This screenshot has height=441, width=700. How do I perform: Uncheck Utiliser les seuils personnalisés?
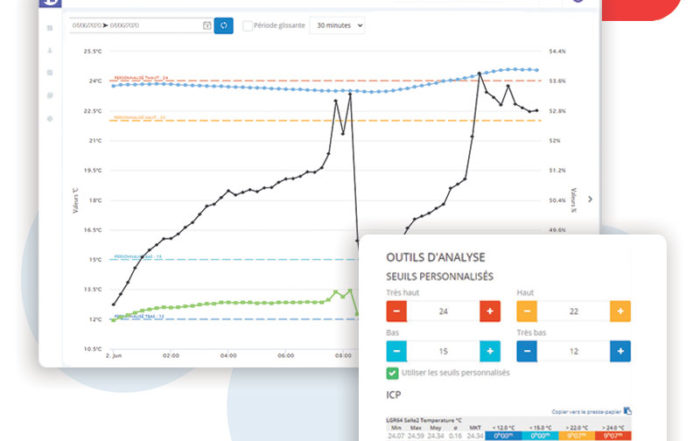(x=392, y=373)
